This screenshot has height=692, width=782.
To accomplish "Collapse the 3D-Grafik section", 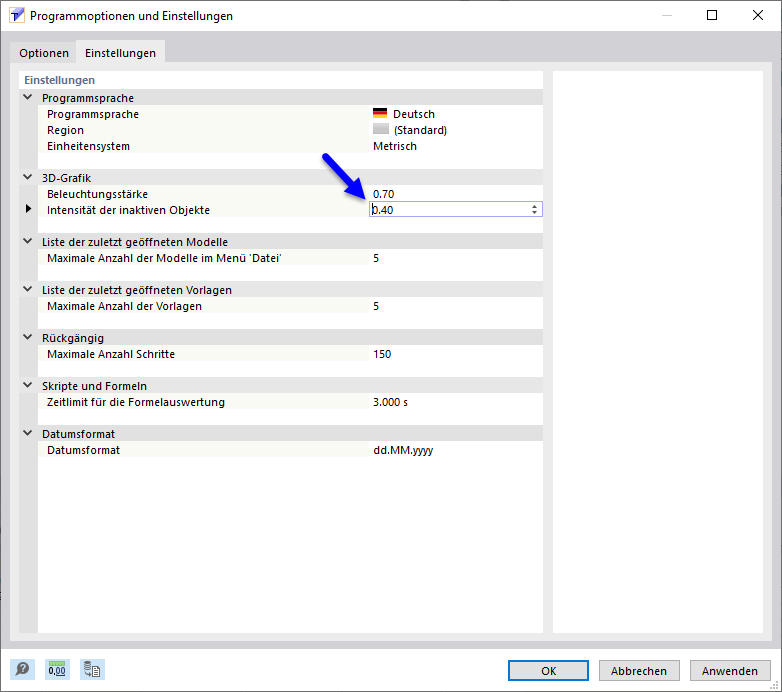I will (x=28, y=177).
